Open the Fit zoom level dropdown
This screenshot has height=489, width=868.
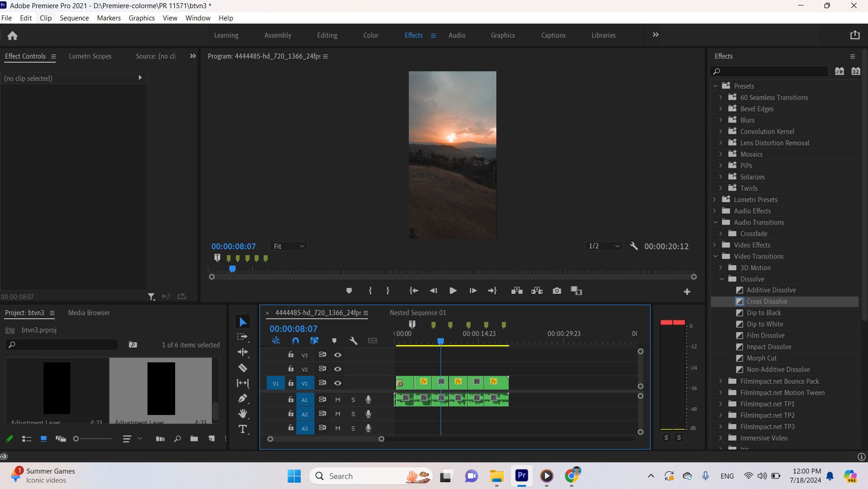pyautogui.click(x=289, y=246)
